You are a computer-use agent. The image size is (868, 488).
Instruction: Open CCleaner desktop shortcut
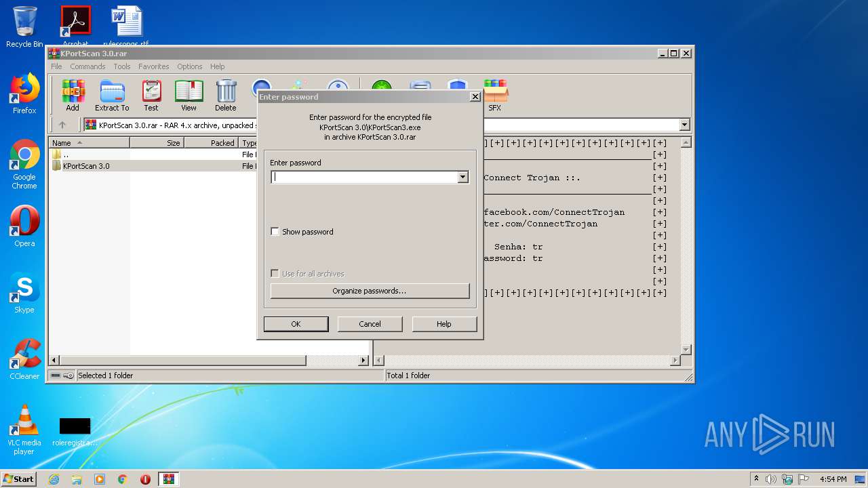[x=24, y=359]
